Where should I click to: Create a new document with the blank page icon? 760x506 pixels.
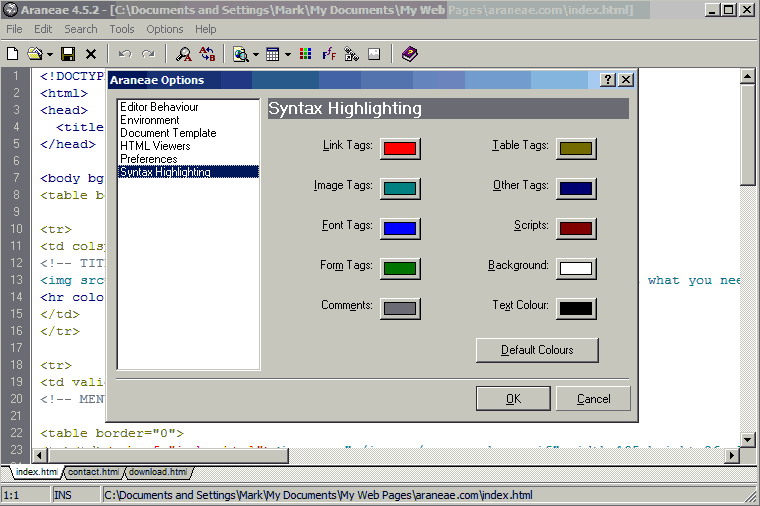coord(13,54)
